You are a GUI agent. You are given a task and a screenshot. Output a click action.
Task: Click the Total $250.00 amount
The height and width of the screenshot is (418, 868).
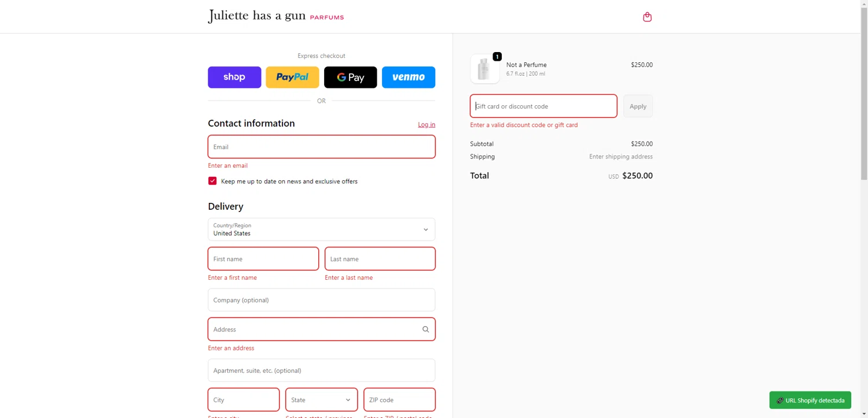point(637,176)
